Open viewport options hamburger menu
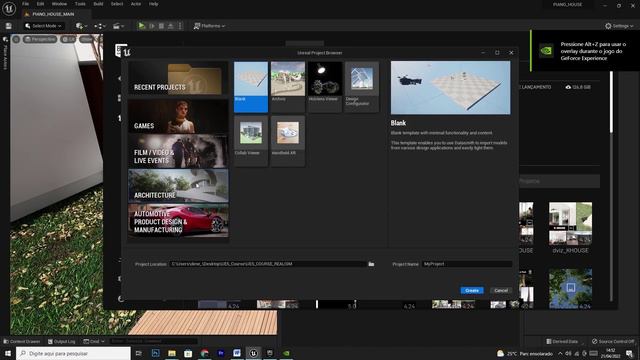Image resolution: width=640 pixels, height=360 pixels. [x=16, y=39]
